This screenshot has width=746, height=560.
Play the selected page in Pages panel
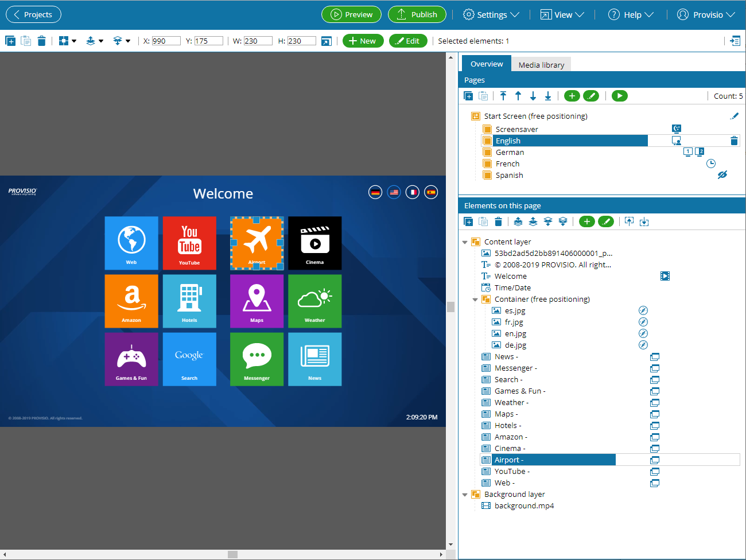pos(619,96)
